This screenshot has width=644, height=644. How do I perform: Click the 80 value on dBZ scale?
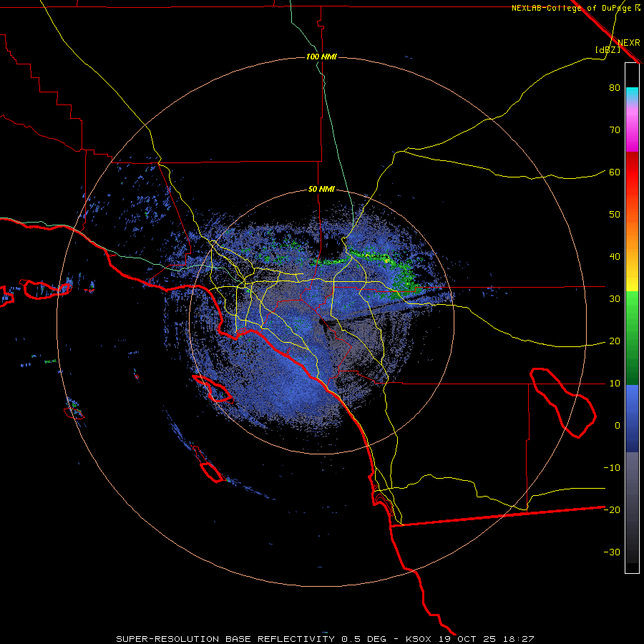(615, 88)
